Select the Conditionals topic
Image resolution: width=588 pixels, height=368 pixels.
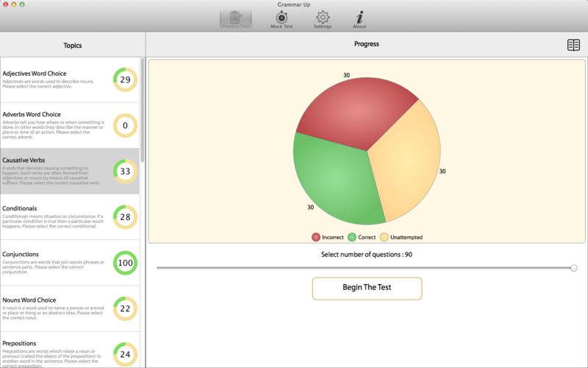(70, 217)
